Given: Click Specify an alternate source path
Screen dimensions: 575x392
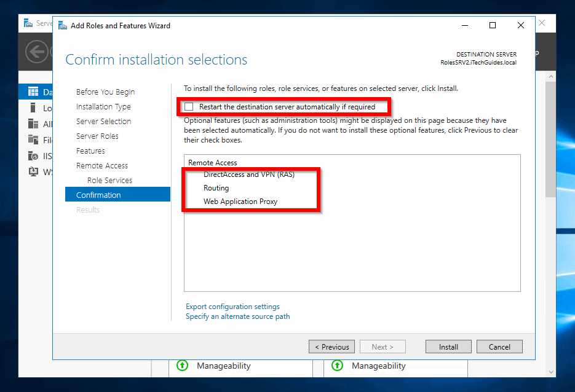Looking at the screenshot, I should [x=237, y=316].
